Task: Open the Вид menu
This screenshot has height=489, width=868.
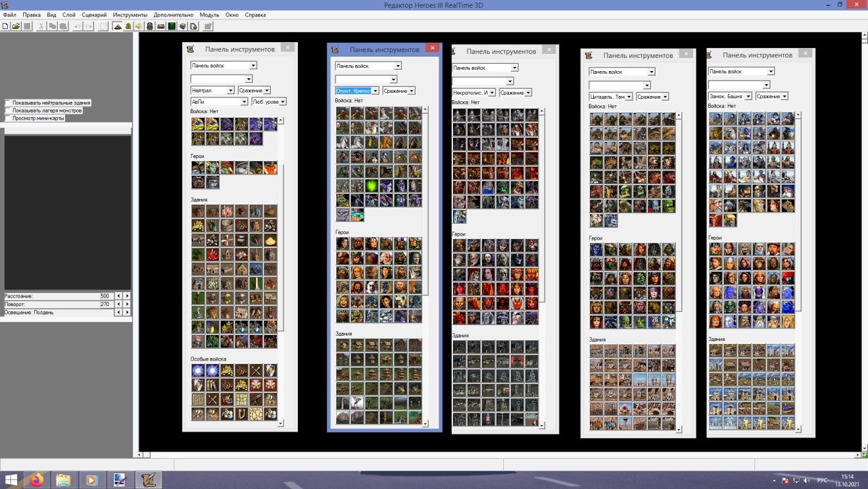Action: 51,14
